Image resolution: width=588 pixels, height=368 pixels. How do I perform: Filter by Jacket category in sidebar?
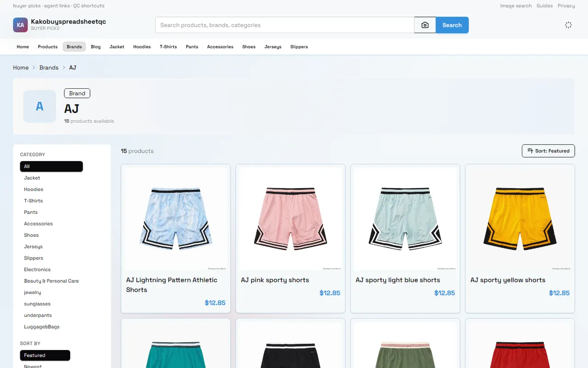pos(32,178)
